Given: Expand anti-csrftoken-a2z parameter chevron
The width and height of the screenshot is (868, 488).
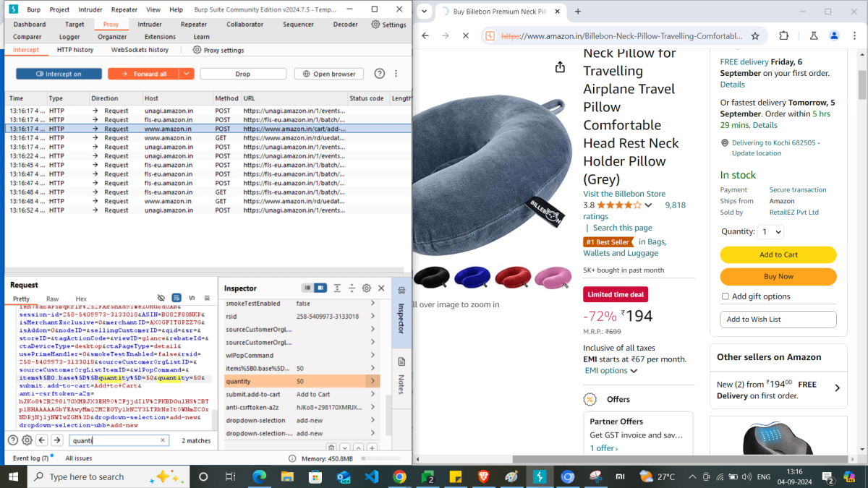Looking at the screenshot, I should click(373, 407).
